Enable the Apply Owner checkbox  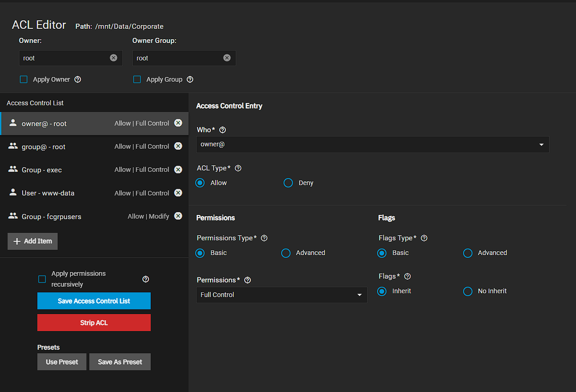point(24,79)
